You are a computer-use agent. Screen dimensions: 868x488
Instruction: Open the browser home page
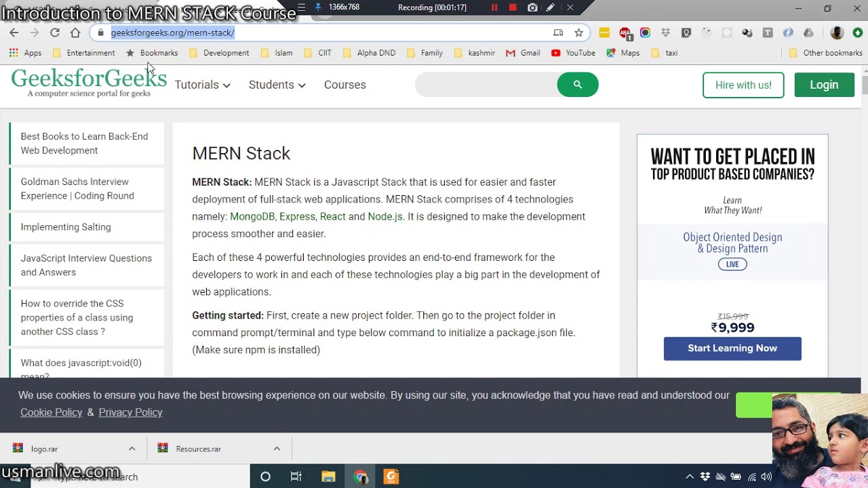click(75, 33)
